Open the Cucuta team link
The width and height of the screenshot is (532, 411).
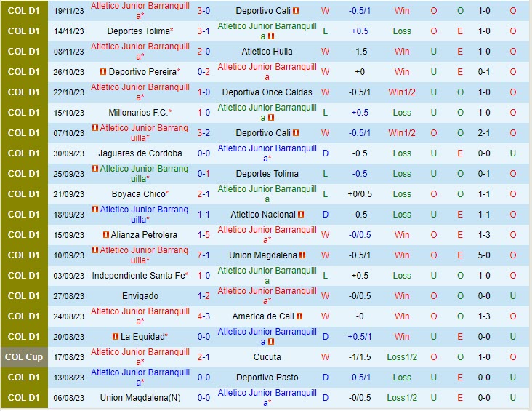click(267, 357)
